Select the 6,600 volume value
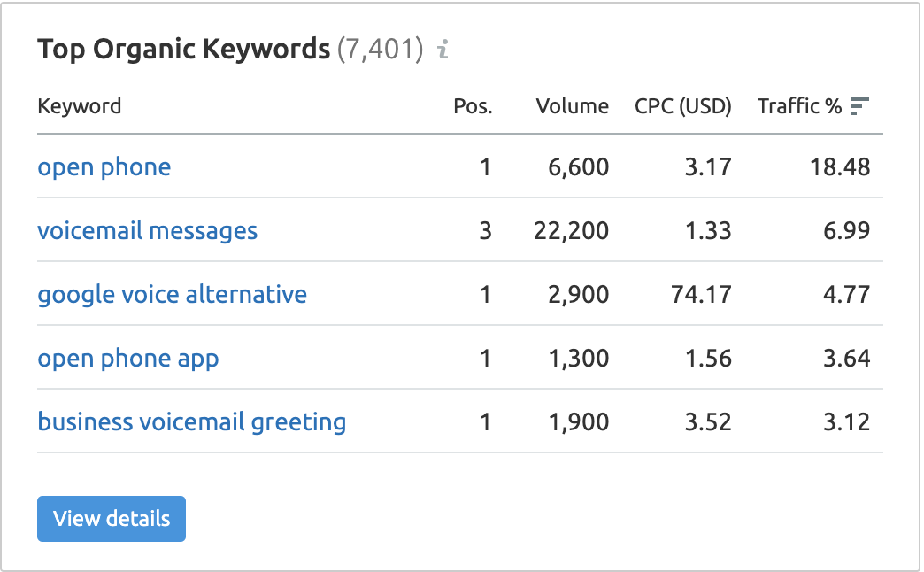 (x=579, y=167)
